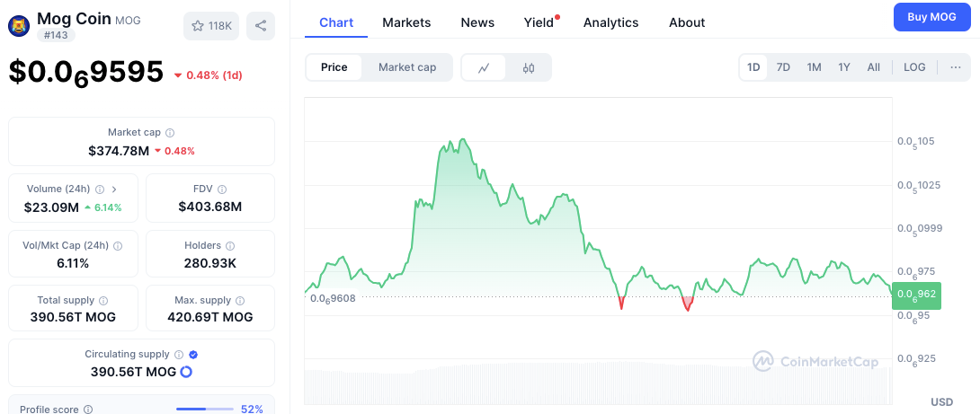
Task: Switch to candlestick chart icon
Action: tap(529, 67)
